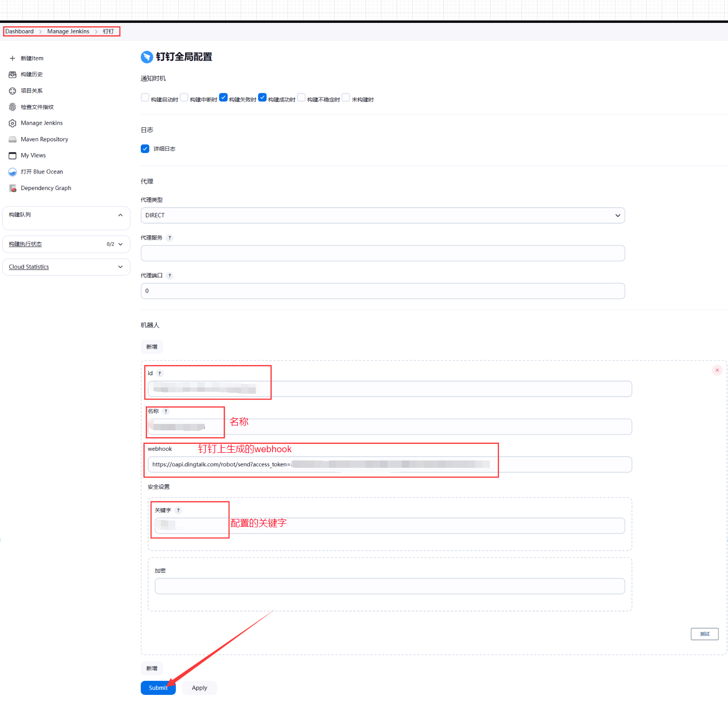The width and height of the screenshot is (728, 710).
Task: Open Dependency Graph sidebar entry
Action: pos(46,188)
